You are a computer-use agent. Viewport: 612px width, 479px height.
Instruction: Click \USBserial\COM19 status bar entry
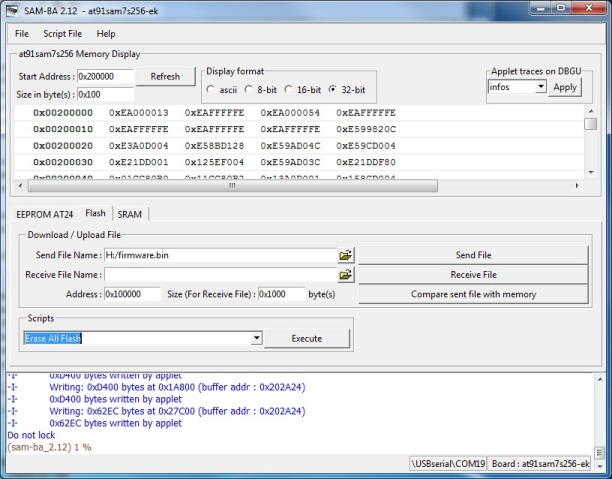448,464
